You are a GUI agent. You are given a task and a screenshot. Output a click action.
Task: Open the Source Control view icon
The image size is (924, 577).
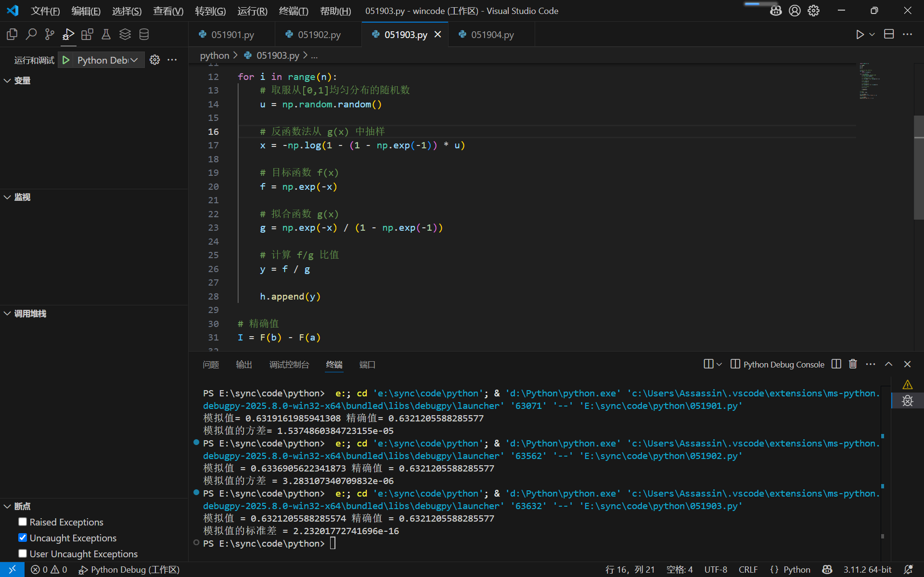click(50, 34)
